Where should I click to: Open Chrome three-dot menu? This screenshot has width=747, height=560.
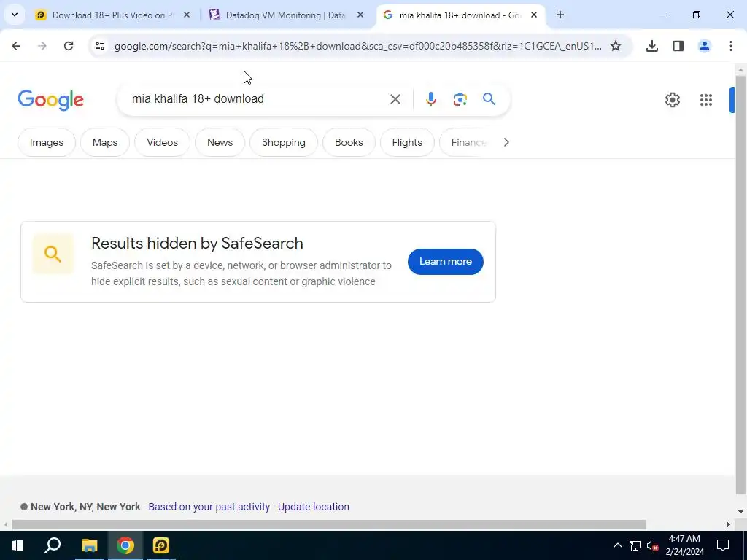point(731,46)
